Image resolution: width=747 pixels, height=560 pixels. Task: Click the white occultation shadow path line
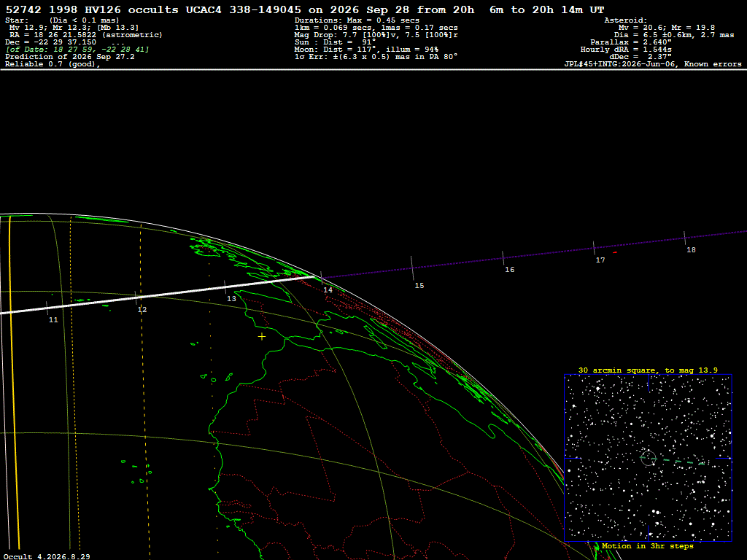tap(158, 295)
